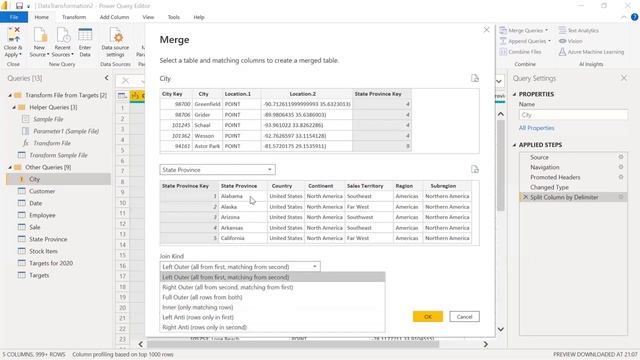The image size is (640, 360).
Task: Click the gear icon for Source step
Action: point(621,157)
